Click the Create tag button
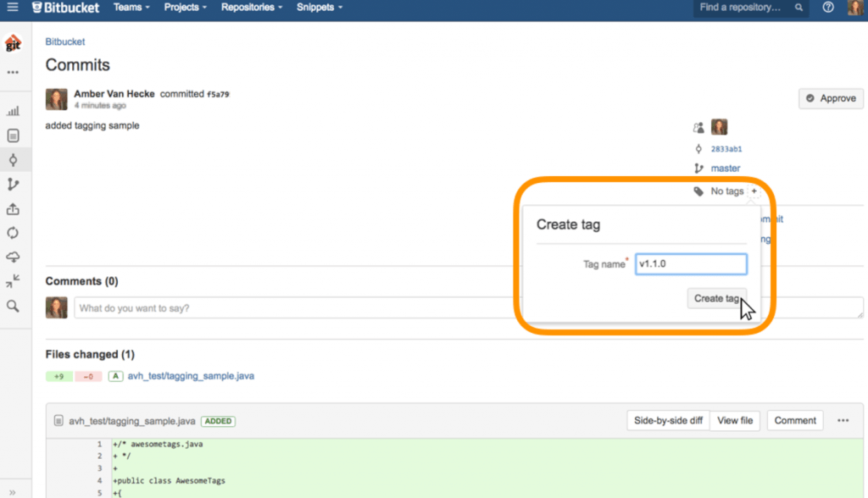Screen dimensions: 868x498 [716, 298]
